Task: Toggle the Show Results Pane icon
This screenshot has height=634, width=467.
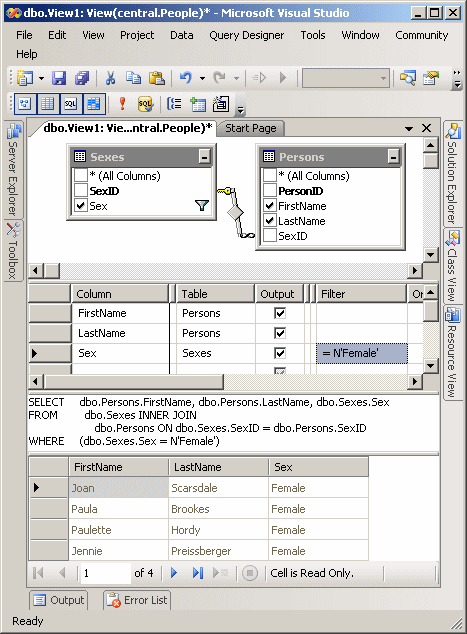Action: [94, 104]
